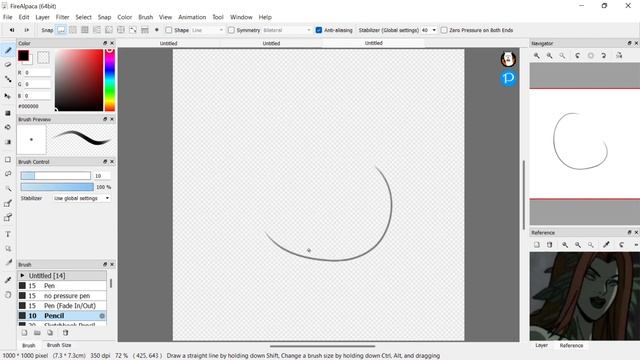Collapse the Untitled [14] brush group
Viewport: 640px width, 360px height.
tap(22, 276)
